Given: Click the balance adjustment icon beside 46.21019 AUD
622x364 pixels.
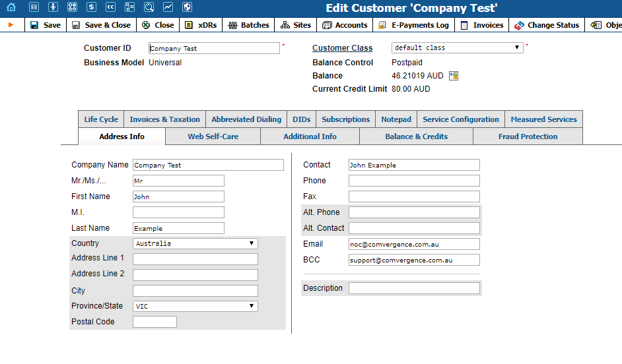Looking at the screenshot, I should tap(454, 76).
